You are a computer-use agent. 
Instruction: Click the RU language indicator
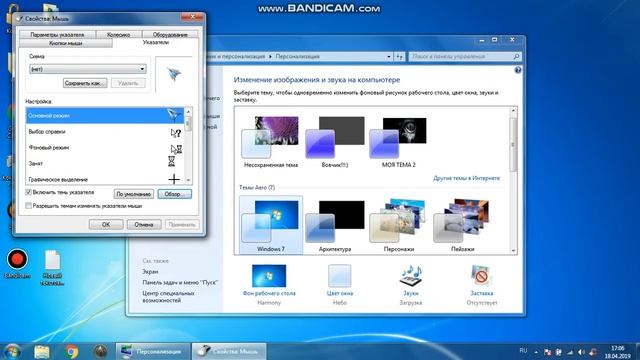click(x=523, y=351)
